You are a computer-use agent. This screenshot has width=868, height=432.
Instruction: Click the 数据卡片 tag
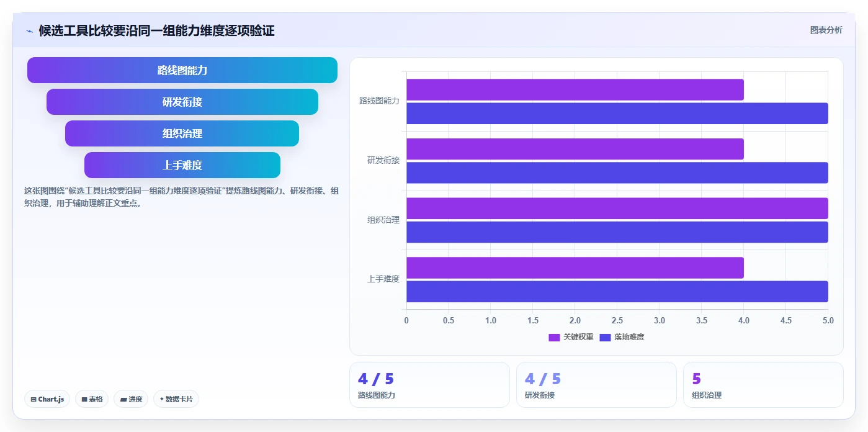[x=176, y=399]
